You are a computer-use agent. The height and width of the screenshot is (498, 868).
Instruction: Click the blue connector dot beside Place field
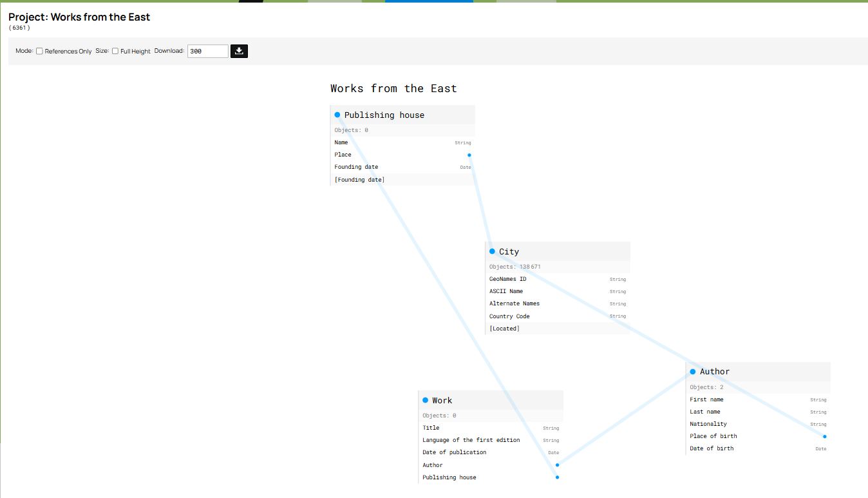pos(469,155)
